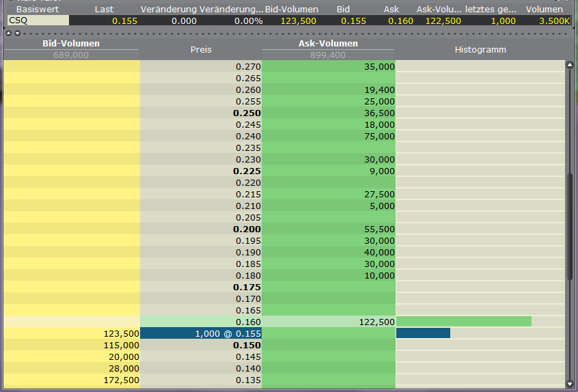Click the vertical scrollbar thumb in the order book
The image size is (578, 392).
[x=569, y=225]
